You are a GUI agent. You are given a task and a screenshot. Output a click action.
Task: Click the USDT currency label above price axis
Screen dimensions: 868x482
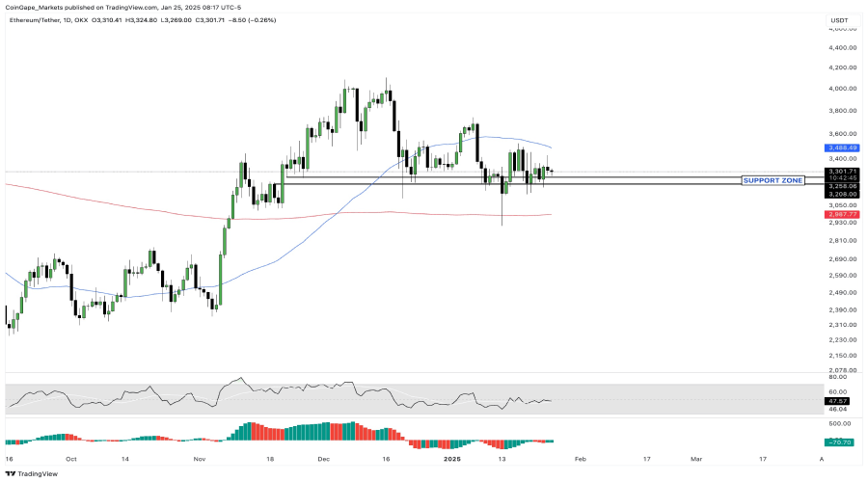click(839, 20)
